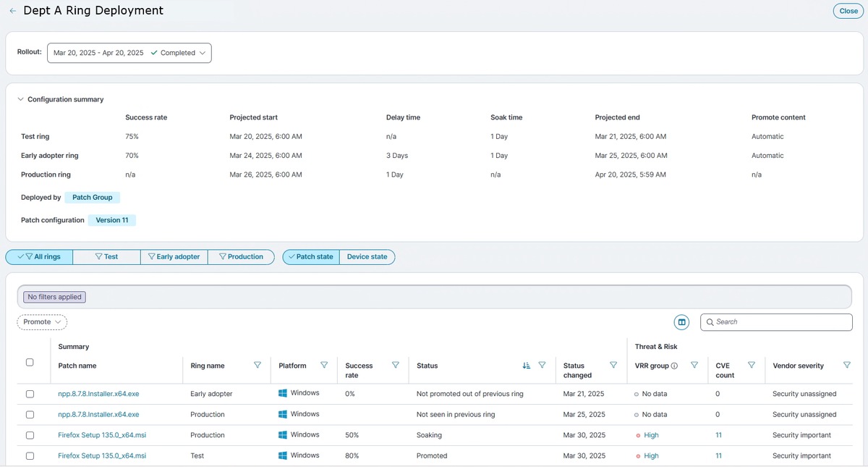Focus the Search input field
The image size is (868, 467).
(776, 322)
